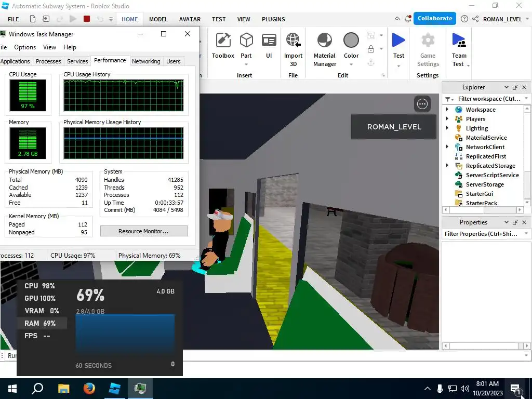532x399 pixels.
Task: Open the Team Test dropdown arrow
Action: point(468,65)
